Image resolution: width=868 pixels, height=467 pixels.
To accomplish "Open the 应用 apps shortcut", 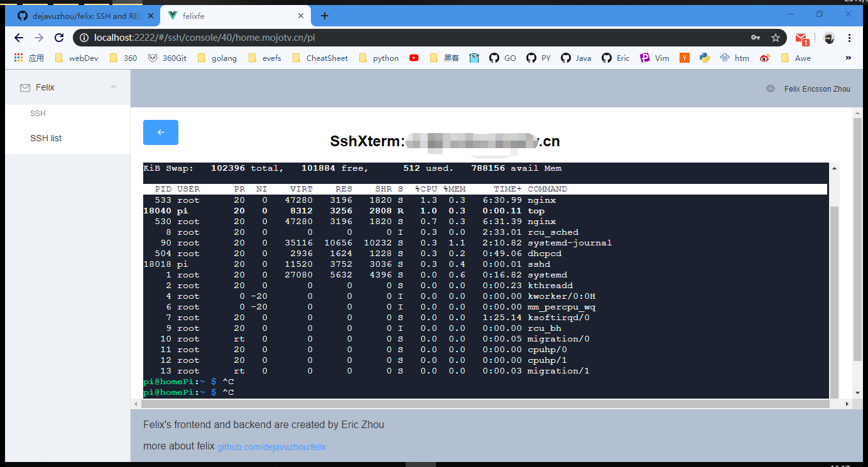I will click(29, 58).
